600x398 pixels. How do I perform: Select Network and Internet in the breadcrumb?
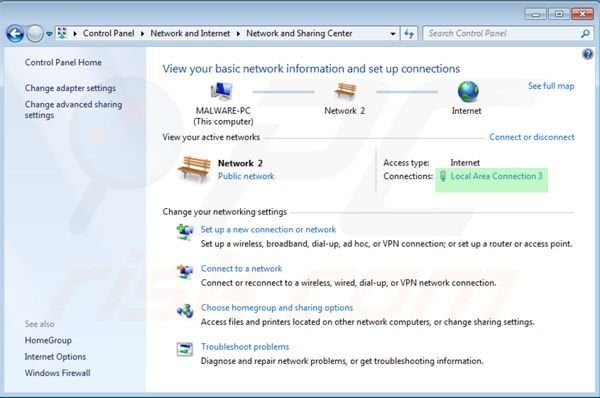point(190,34)
